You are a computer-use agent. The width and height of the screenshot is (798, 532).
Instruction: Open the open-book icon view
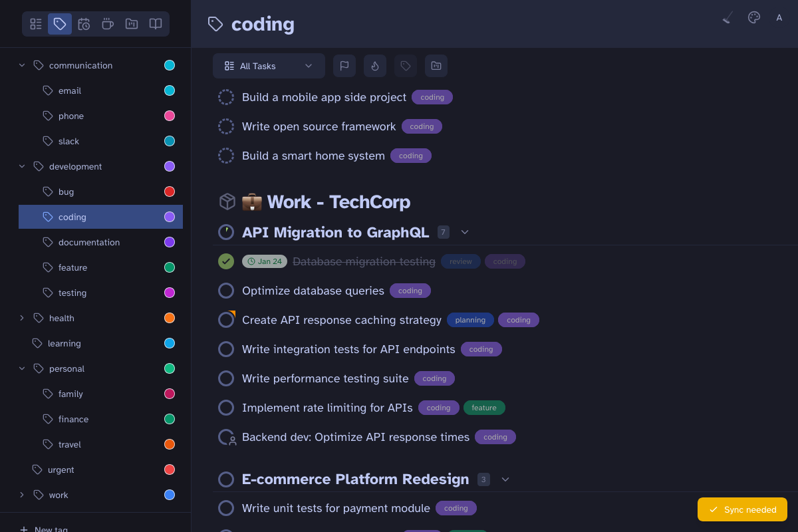(x=156, y=24)
